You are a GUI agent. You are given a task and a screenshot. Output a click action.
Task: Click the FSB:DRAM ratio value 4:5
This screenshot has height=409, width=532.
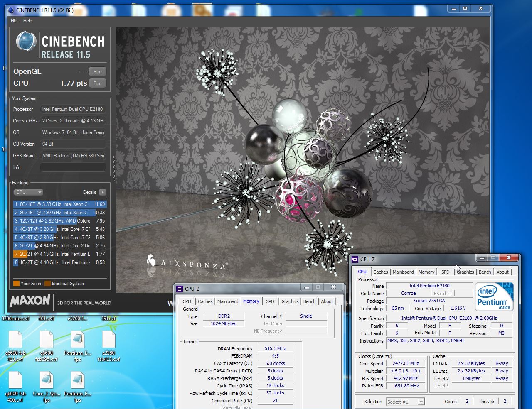click(x=275, y=356)
